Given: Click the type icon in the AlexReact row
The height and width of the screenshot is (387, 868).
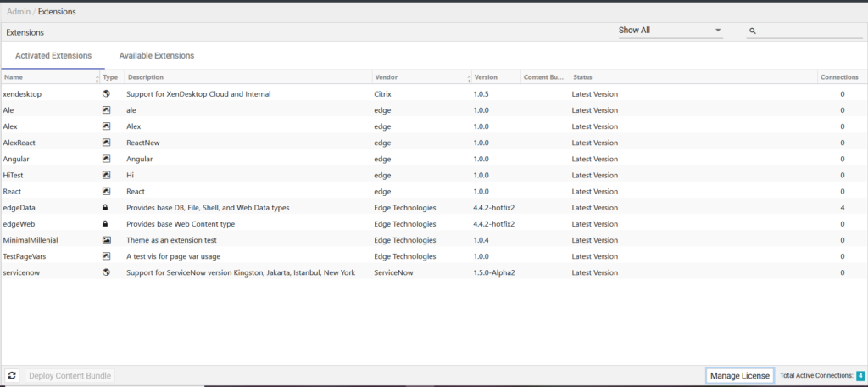Looking at the screenshot, I should [x=106, y=143].
